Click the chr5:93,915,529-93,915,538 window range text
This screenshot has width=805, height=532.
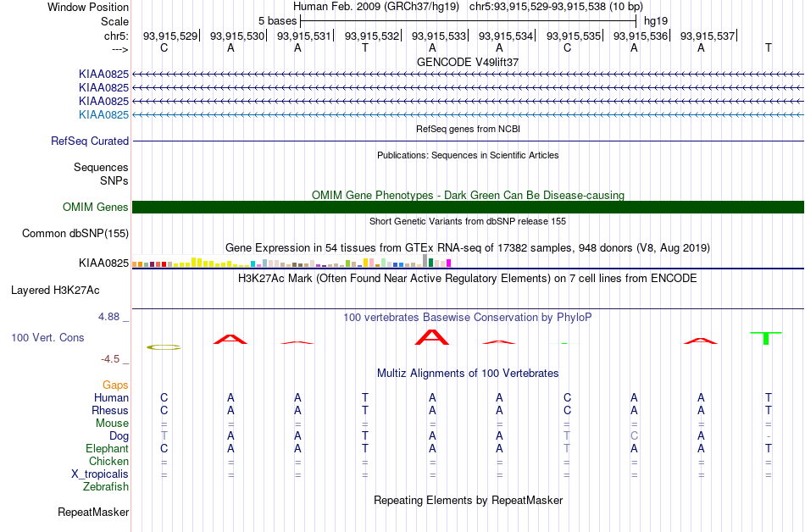click(x=556, y=7)
